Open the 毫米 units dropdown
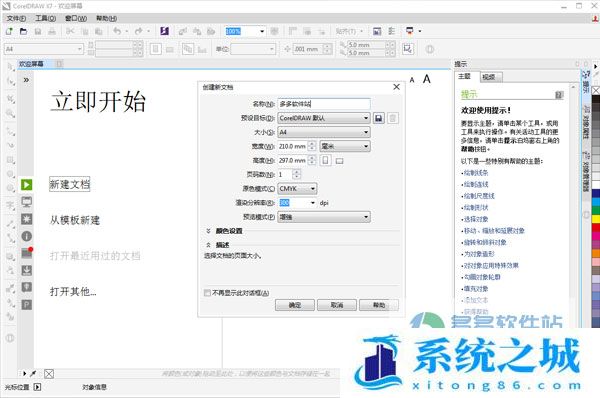This screenshot has height=398, width=600. 345,146
